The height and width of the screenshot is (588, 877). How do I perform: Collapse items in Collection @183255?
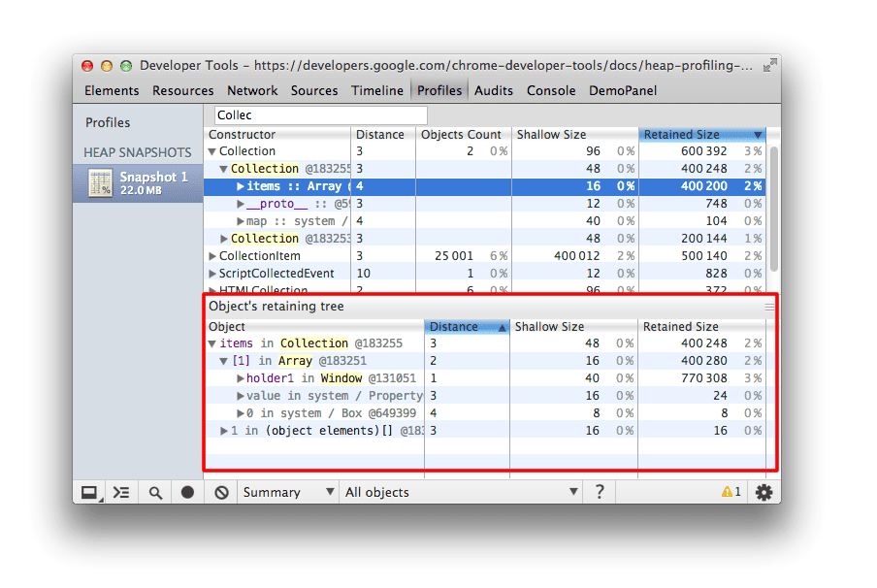tap(211, 343)
